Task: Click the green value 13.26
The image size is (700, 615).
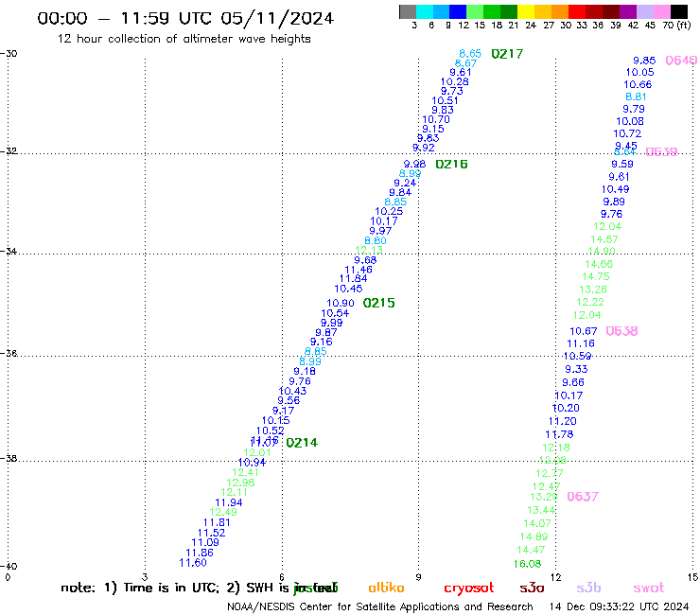Action: [x=593, y=290]
